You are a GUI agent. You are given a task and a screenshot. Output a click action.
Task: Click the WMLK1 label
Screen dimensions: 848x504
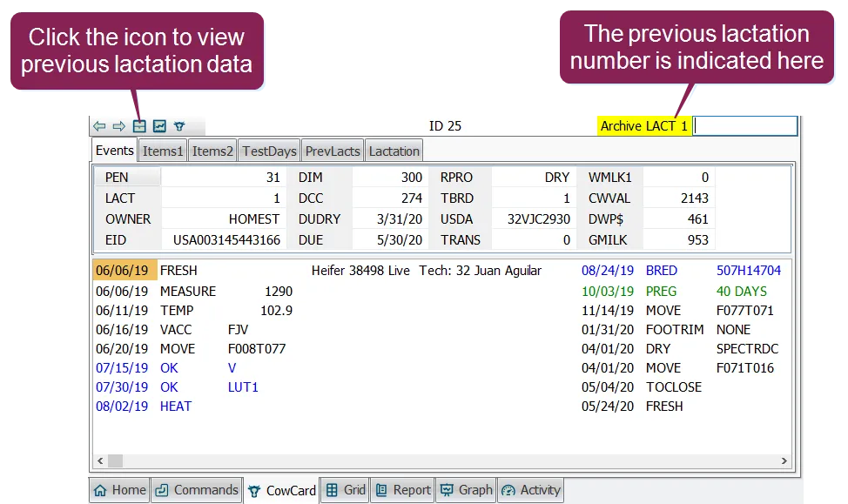pos(610,178)
